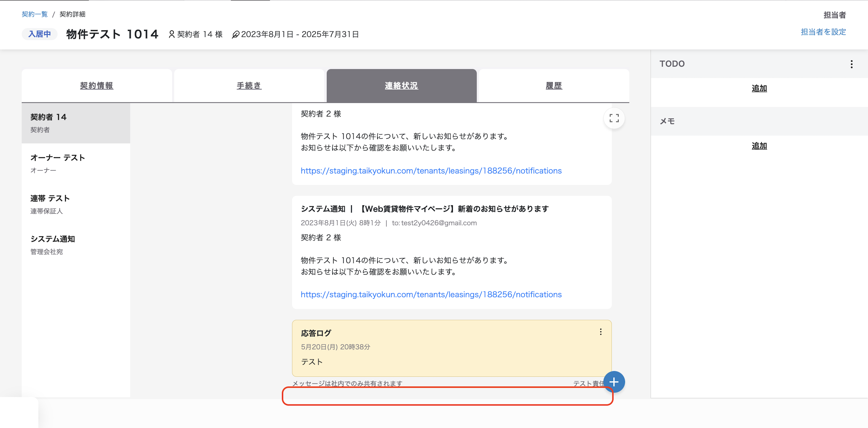
Task: Click the pen icon beside contract dates
Action: (x=236, y=34)
